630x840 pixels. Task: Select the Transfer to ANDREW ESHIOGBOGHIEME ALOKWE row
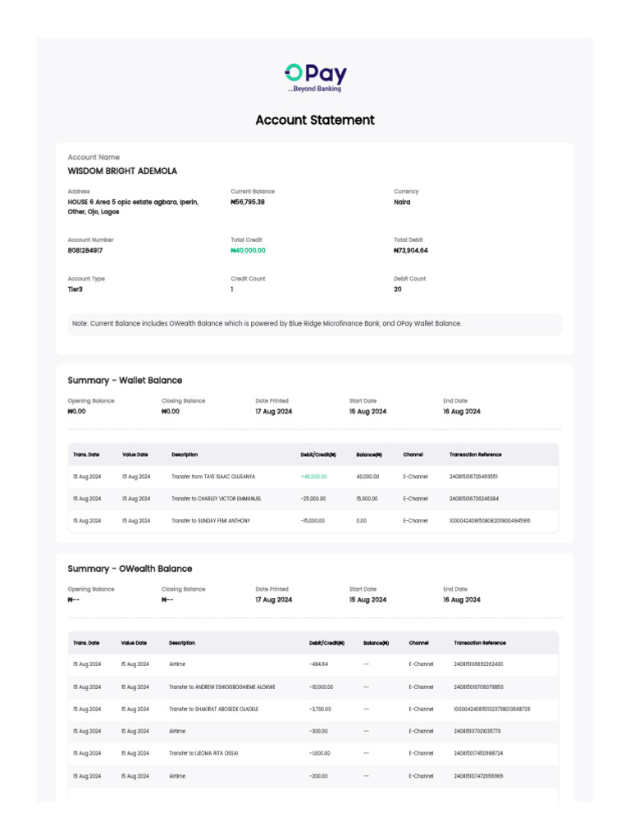point(313,687)
